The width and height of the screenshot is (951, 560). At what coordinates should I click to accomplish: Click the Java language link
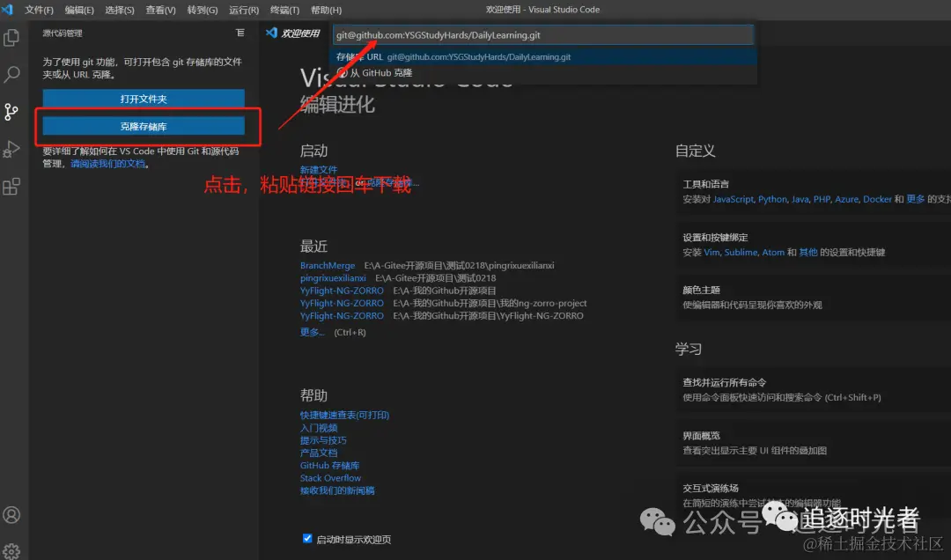pyautogui.click(x=800, y=200)
